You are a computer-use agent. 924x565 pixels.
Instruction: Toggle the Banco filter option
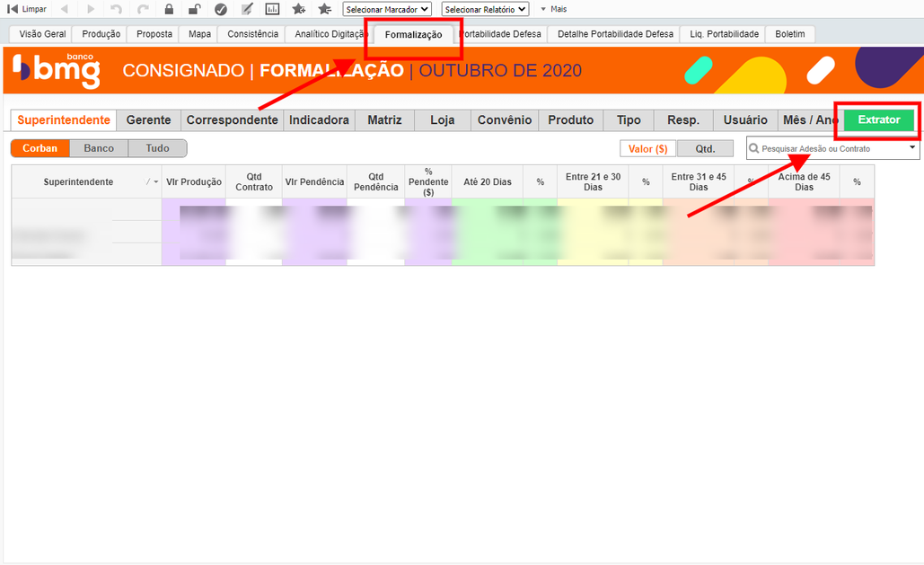point(99,148)
